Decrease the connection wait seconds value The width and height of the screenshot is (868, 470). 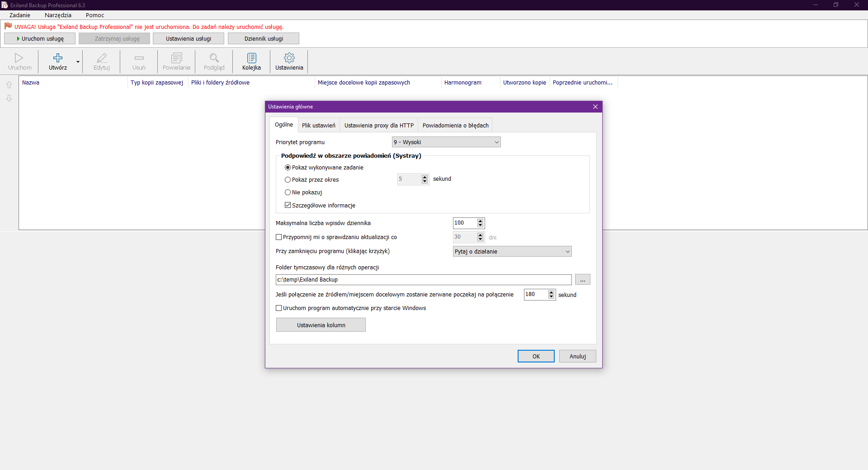coord(551,297)
